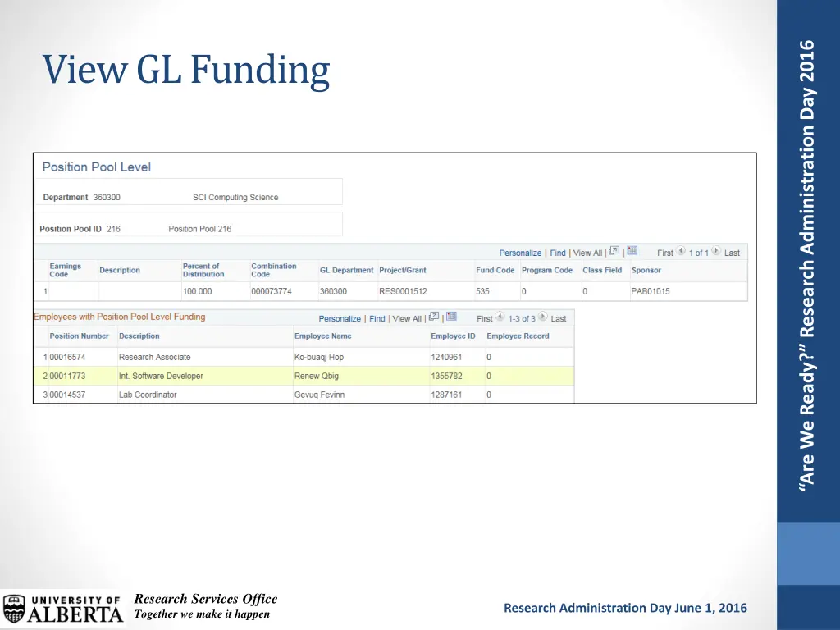Sort by Employee ID column header
Viewport: 840px width, 630px height.
(453, 336)
